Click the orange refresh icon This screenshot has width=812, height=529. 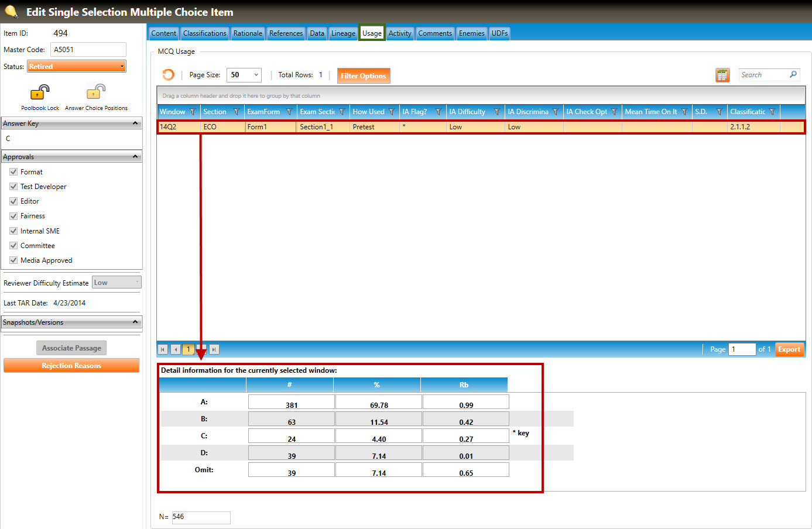[168, 75]
